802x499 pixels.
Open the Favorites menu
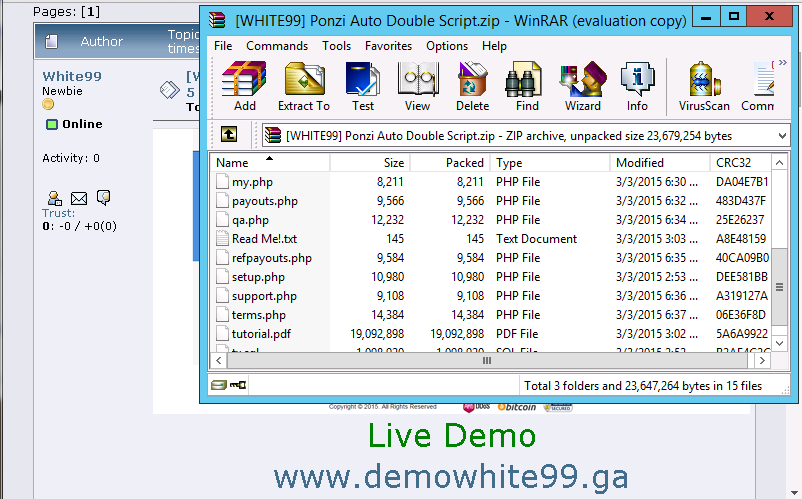(388, 46)
